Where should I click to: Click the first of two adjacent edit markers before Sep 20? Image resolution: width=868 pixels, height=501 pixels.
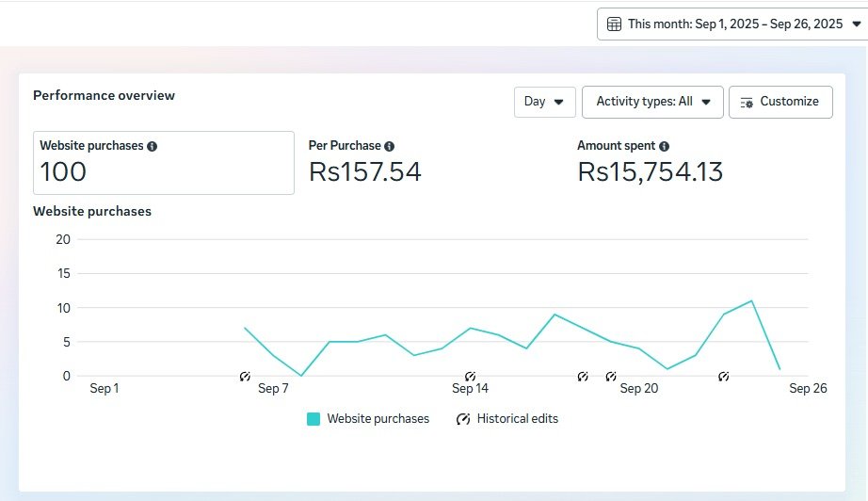(x=583, y=377)
